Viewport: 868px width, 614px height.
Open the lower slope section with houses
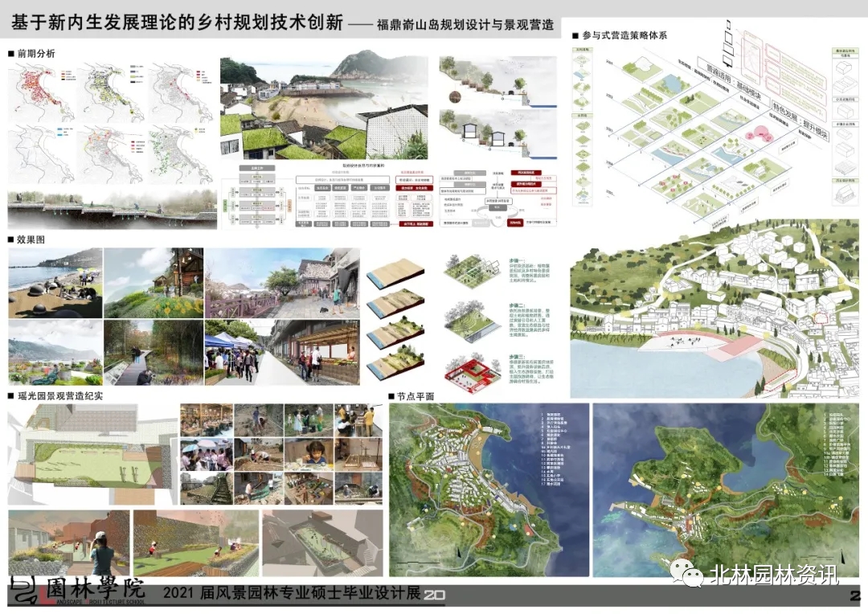[x=497, y=133]
